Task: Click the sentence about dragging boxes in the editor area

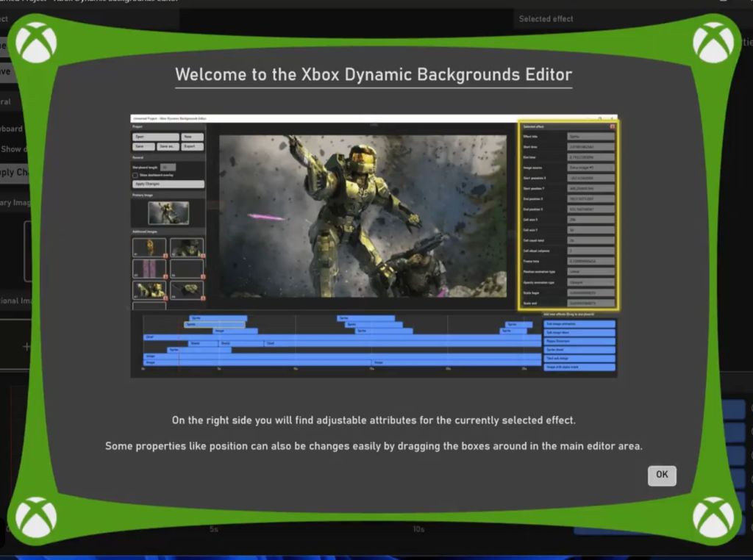Action: [x=374, y=446]
